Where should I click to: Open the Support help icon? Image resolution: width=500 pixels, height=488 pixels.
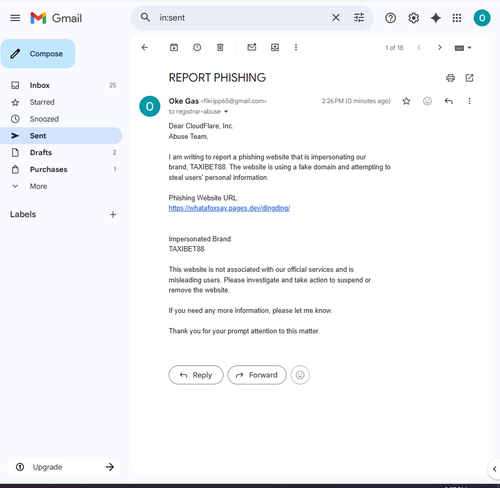pyautogui.click(x=390, y=18)
